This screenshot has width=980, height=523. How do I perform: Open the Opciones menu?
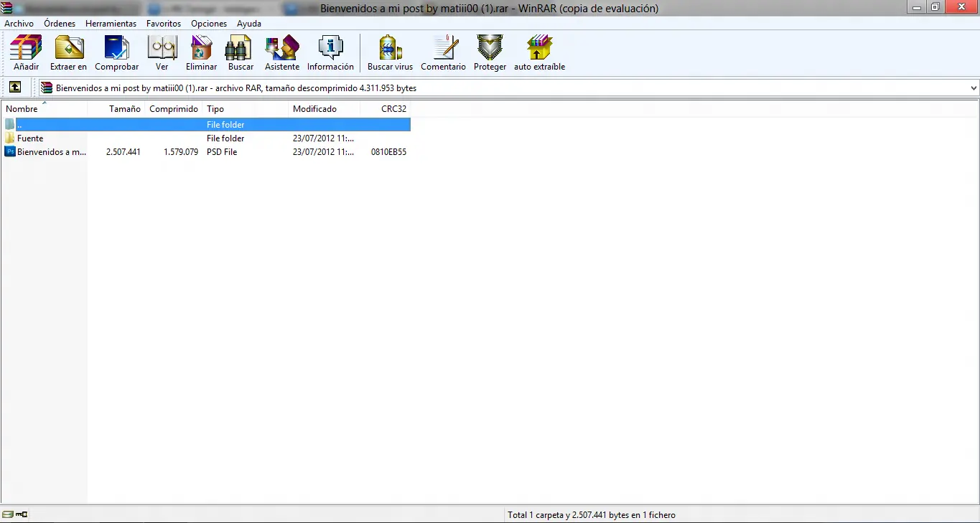(x=209, y=24)
